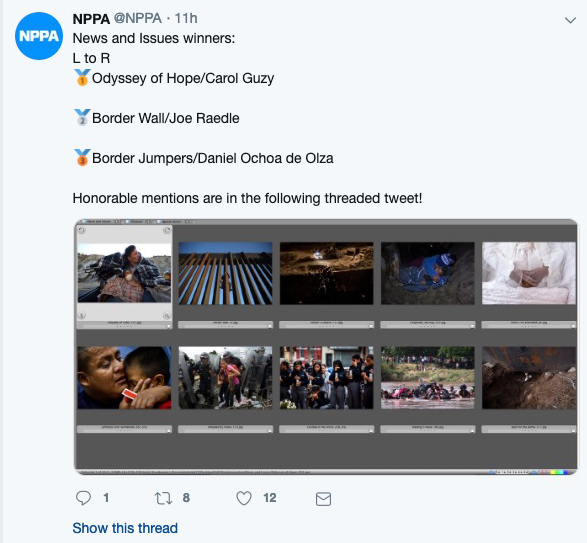This screenshot has width=587, height=543.
Task: Click the magnifier icon on first photo
Action: coord(167,316)
